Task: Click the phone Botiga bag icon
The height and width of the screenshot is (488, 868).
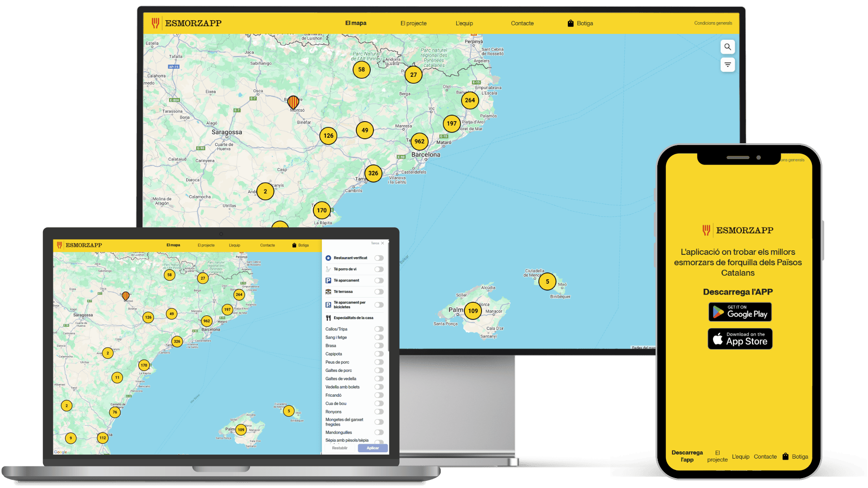Action: 786,456
